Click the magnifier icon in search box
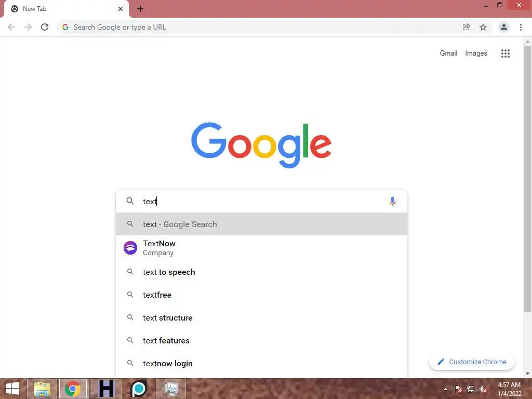Image resolution: width=532 pixels, height=399 pixels. [130, 201]
